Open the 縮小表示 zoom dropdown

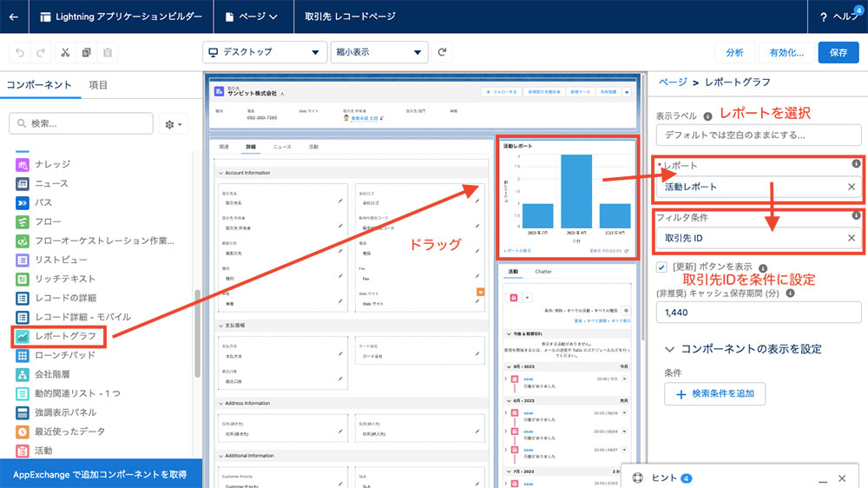[379, 52]
